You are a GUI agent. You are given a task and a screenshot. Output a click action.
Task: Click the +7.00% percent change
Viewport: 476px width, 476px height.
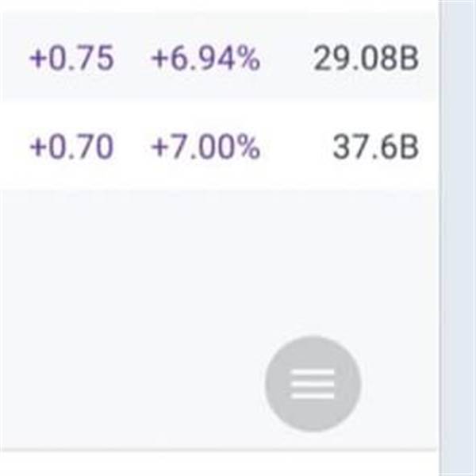(x=205, y=148)
